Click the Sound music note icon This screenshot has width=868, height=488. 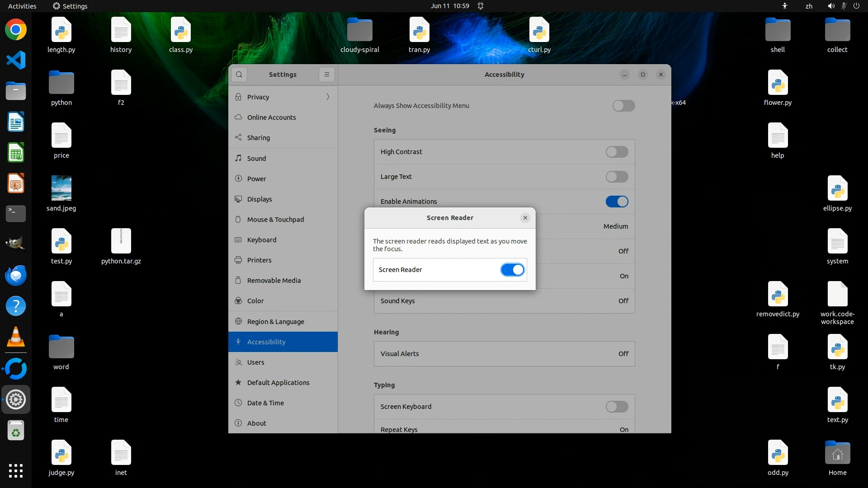[x=238, y=158]
